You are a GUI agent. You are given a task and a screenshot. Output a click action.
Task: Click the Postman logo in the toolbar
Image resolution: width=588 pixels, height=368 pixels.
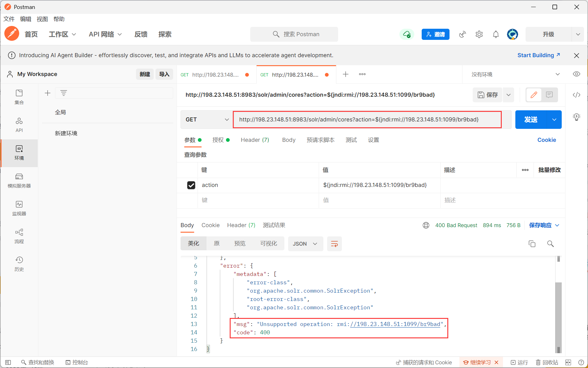click(x=12, y=34)
